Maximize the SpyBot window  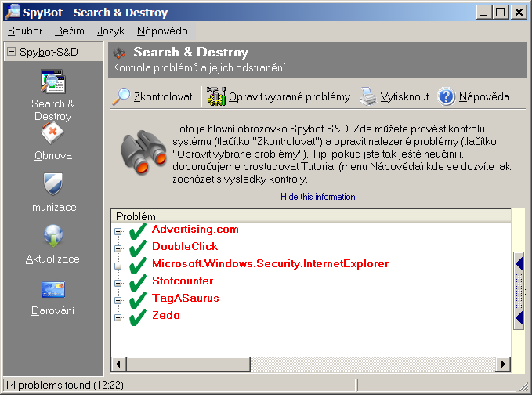(501, 13)
